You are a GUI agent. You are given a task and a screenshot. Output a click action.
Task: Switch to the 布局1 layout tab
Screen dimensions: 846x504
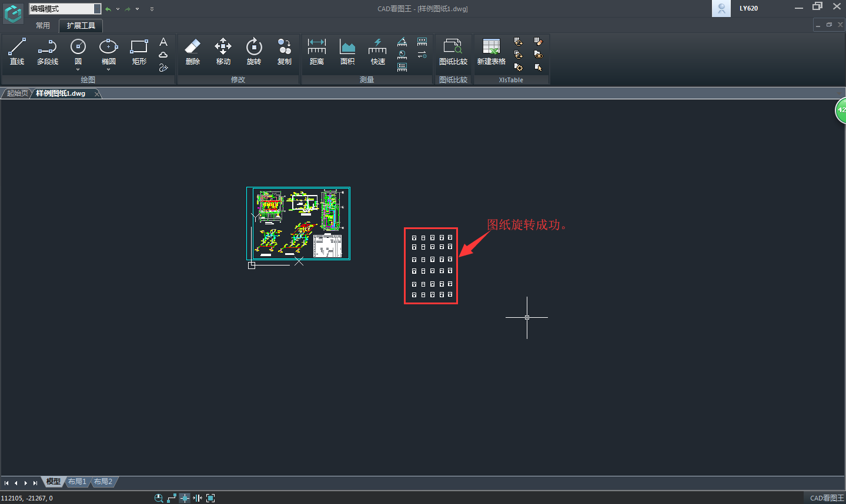pos(77,482)
